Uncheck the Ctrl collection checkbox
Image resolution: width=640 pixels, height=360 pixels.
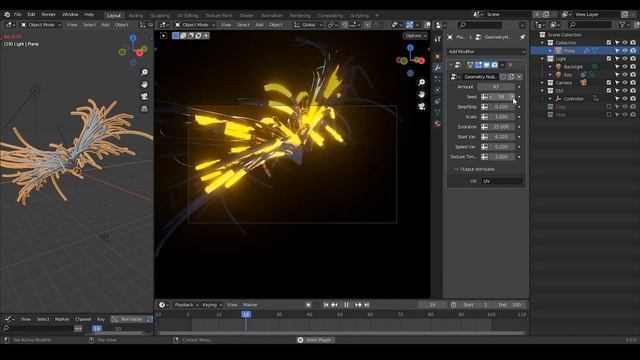tap(609, 91)
